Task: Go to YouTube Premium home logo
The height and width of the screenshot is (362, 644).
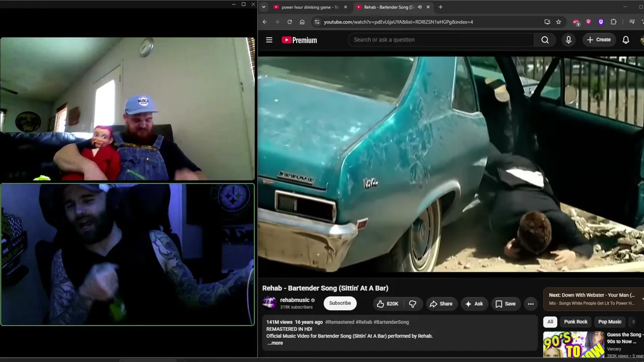Action: coord(299,40)
